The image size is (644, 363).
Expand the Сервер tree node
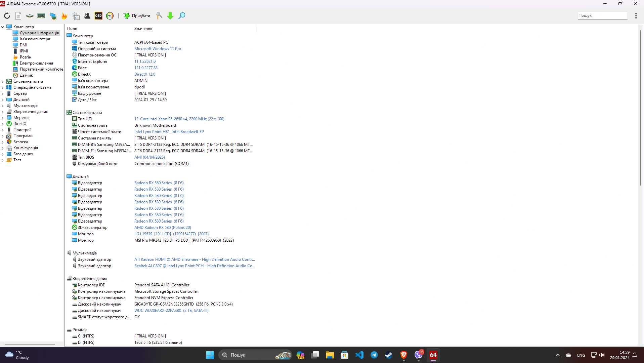point(3,93)
